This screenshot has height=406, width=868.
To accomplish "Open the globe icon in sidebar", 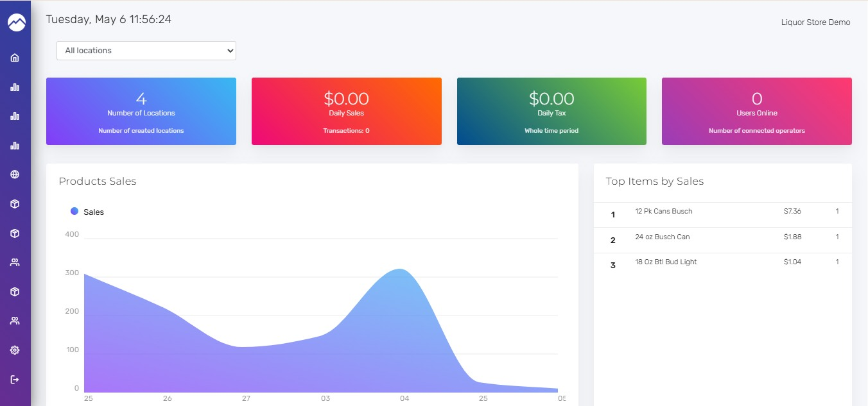I will point(15,174).
